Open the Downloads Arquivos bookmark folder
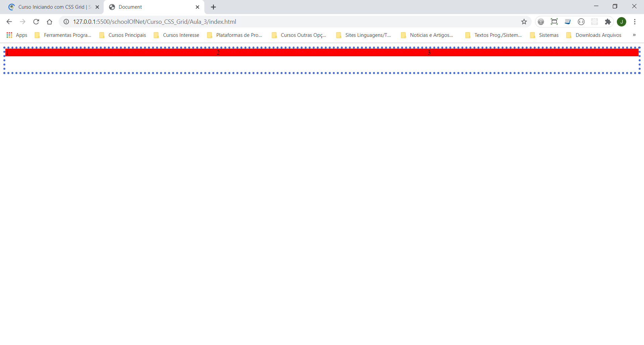Screen dimensions: 644x345 click(x=594, y=35)
